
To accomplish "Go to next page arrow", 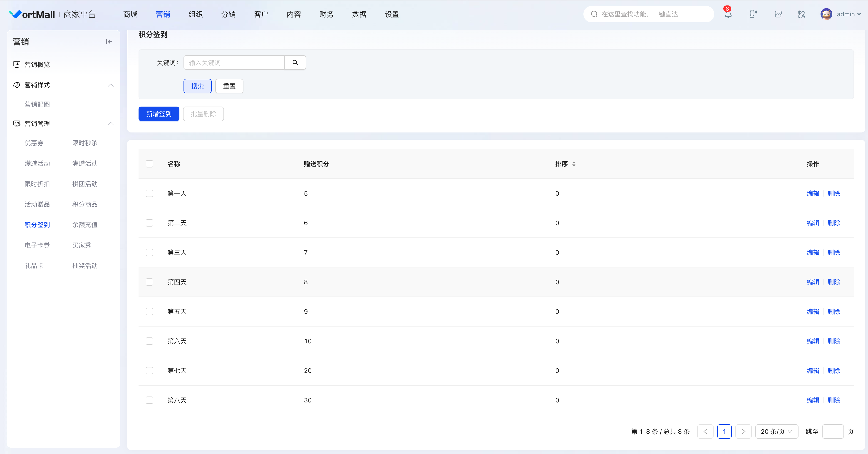I will 743,431.
